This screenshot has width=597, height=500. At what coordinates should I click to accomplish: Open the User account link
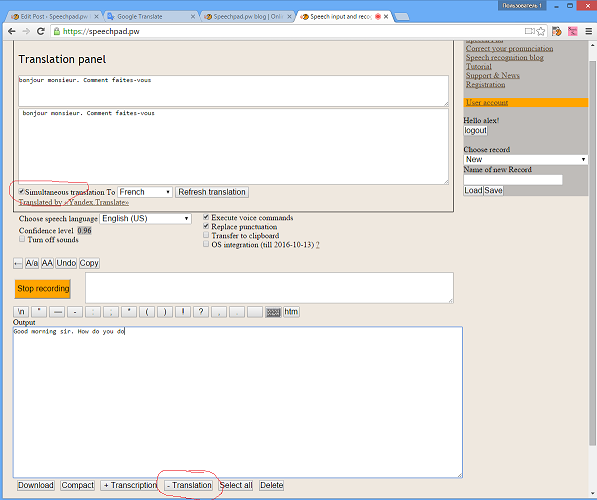487,102
